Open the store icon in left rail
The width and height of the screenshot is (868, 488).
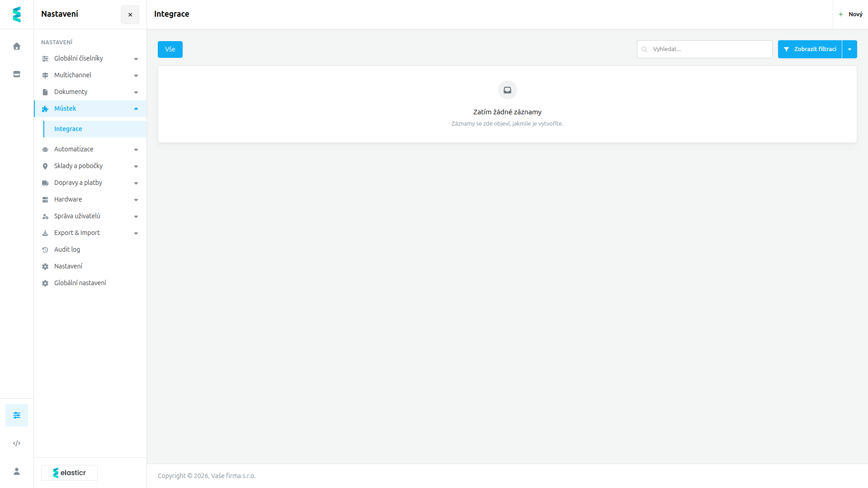17,74
